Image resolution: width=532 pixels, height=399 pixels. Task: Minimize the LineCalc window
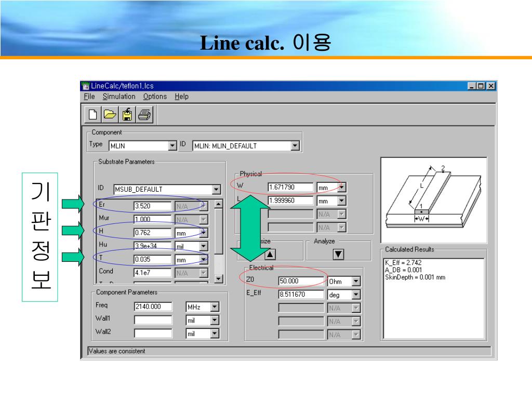(x=472, y=86)
